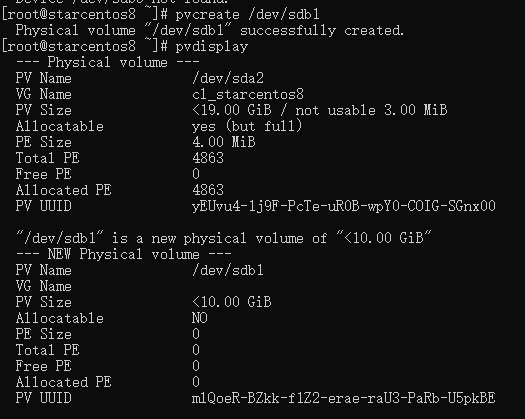
Task: Click the 4.00 MiB PE Size value
Action: pos(224,142)
